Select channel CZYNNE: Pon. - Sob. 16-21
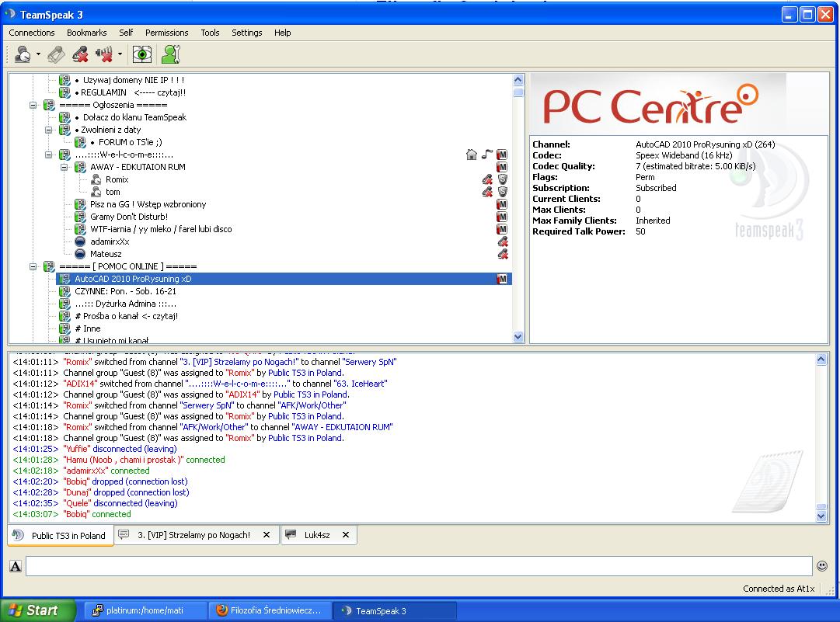The height and width of the screenshot is (622, 840). coord(125,291)
